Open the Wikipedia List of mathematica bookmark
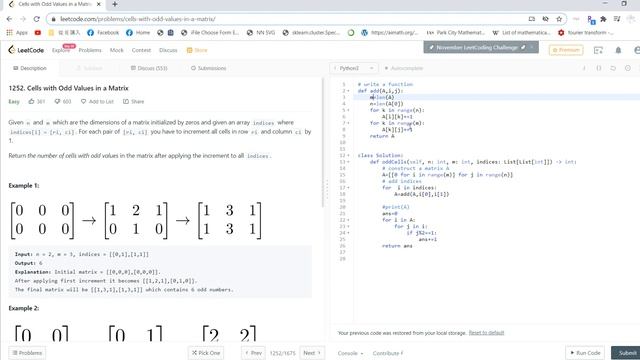Screen dimensions: 640x360 (521, 32)
